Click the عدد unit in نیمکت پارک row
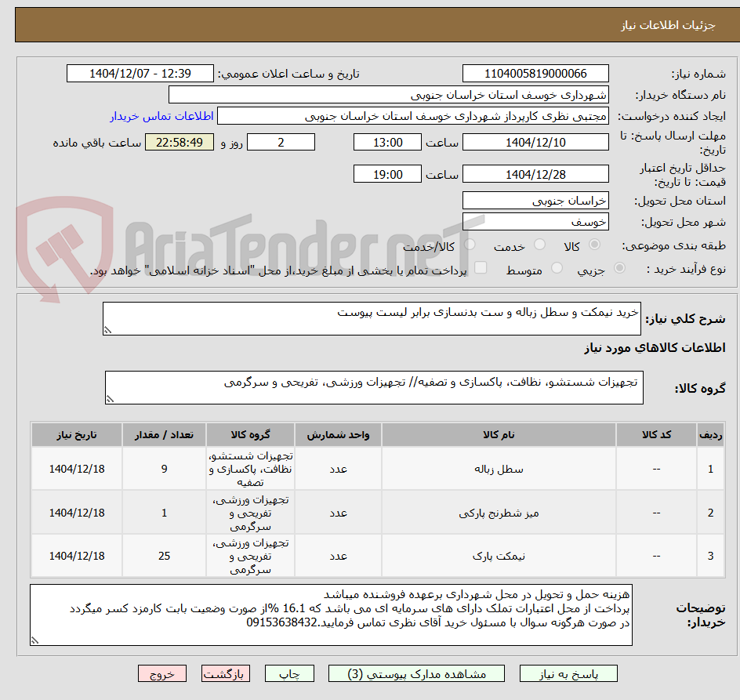 click(338, 556)
